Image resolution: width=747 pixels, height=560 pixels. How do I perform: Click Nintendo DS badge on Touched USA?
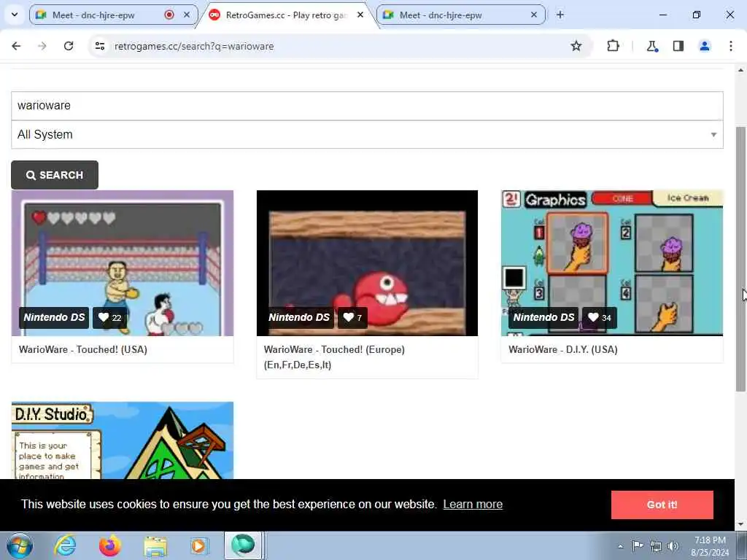[x=54, y=318]
